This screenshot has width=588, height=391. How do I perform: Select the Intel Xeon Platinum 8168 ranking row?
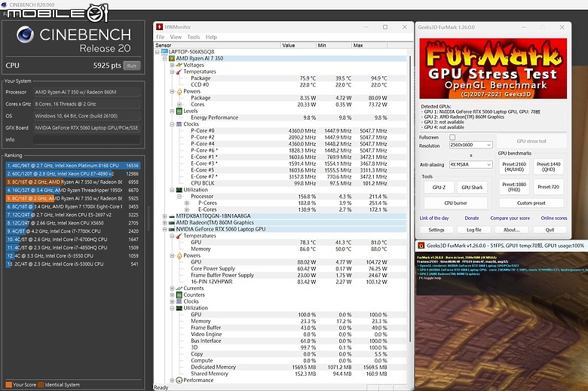tap(73, 165)
